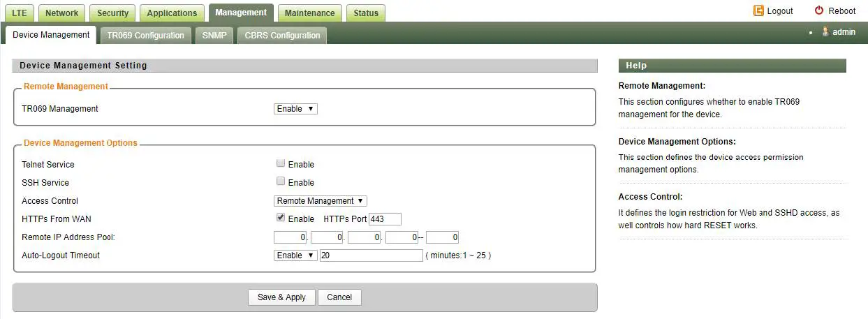
Task: Open the Network tab
Action: [x=62, y=13]
